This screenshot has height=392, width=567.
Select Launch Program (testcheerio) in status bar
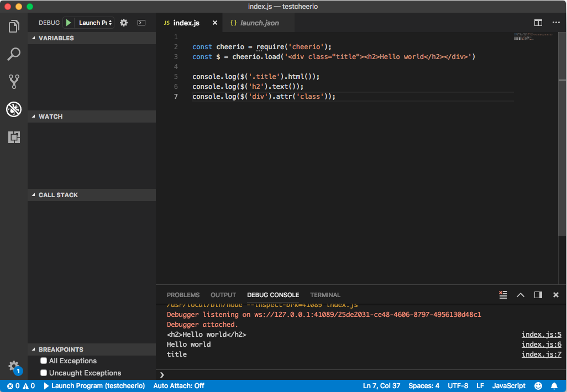[94, 386]
